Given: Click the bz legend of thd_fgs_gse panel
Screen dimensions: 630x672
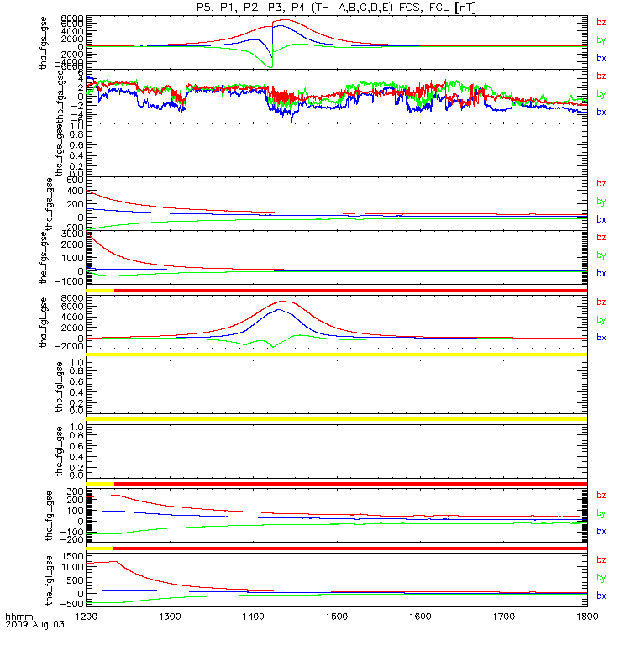Looking at the screenshot, I should (601, 184).
